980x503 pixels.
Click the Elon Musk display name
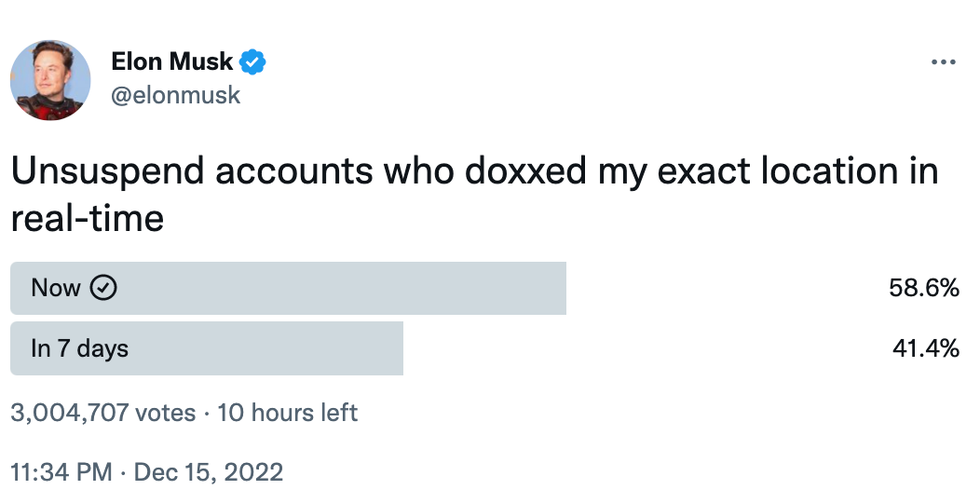pyautogui.click(x=173, y=62)
